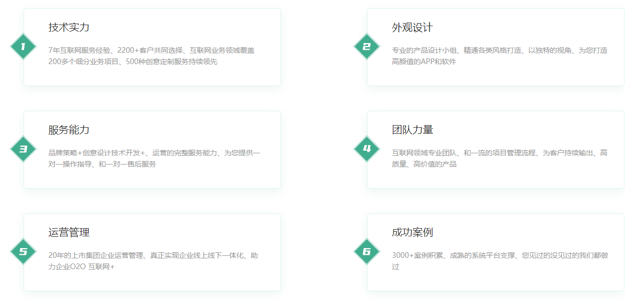Open the 技术实力 heading
This screenshot has height=304, width=644.
69,28
